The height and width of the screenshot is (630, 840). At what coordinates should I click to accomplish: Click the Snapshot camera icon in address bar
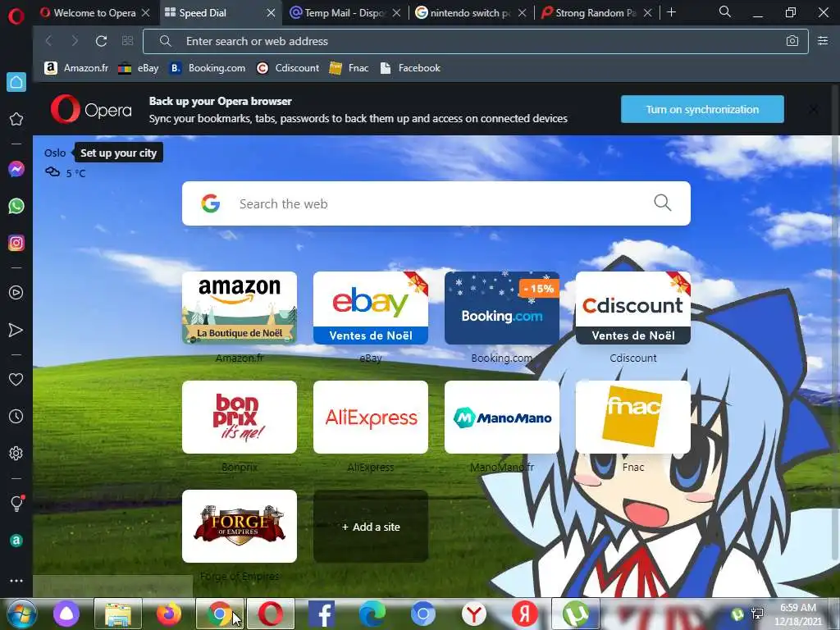point(792,41)
